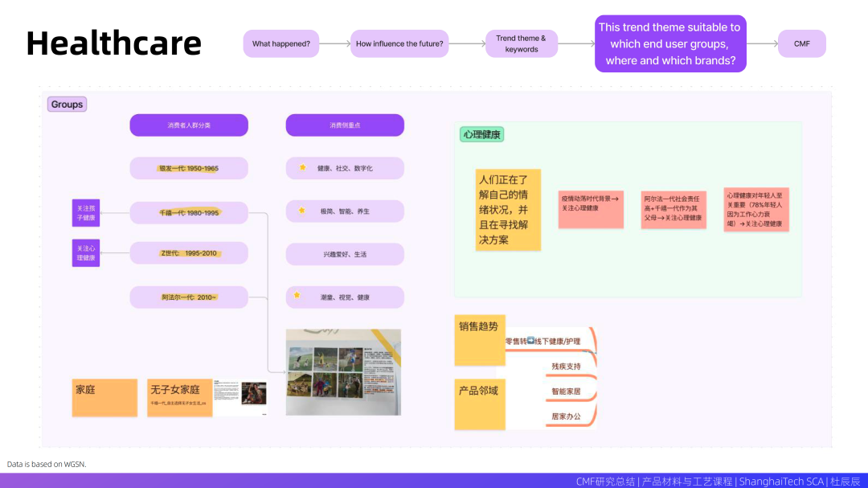Click the Z世代 1995-2010 node
The image size is (868, 488).
189,253
